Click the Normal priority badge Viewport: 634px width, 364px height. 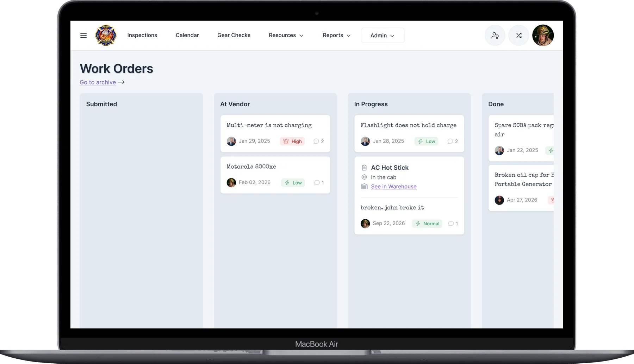click(427, 224)
